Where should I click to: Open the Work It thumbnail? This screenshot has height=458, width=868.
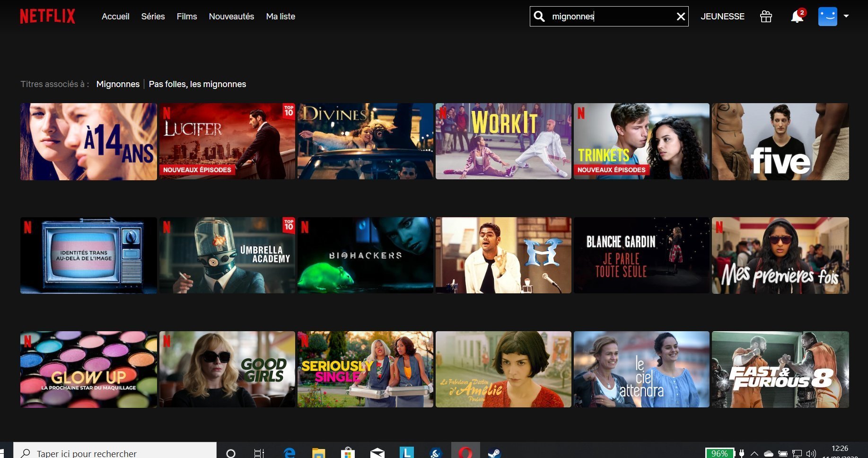pyautogui.click(x=503, y=141)
